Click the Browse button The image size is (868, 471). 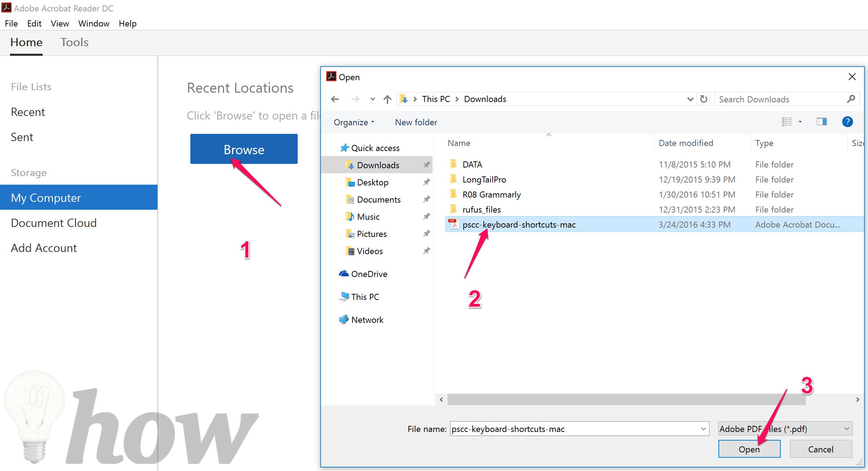(x=244, y=149)
